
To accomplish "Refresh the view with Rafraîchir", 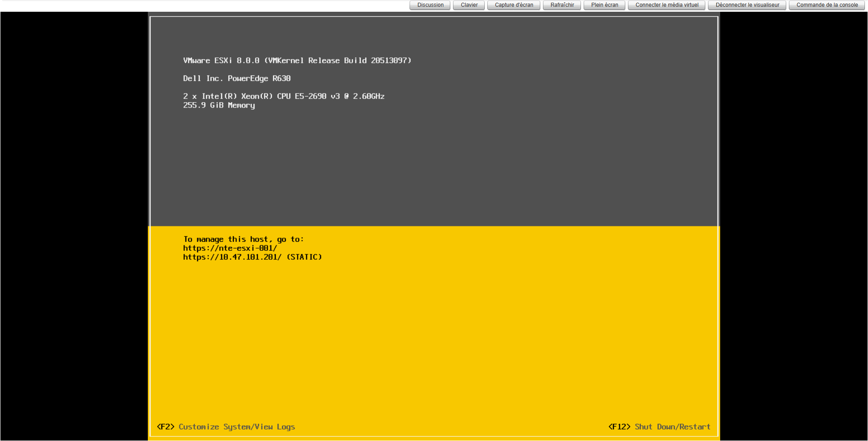I will point(562,5).
